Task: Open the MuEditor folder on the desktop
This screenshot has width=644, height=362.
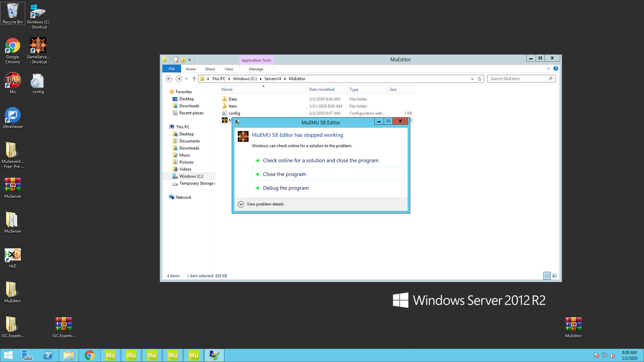Action: pos(13,292)
